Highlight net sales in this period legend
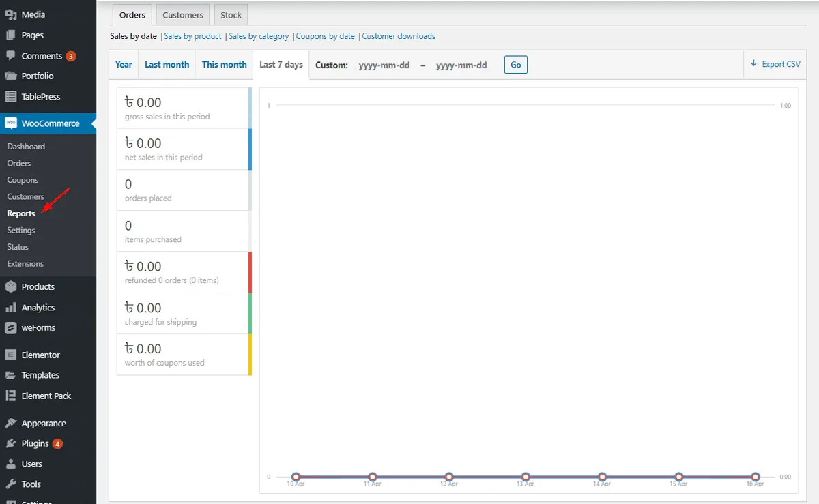 pyautogui.click(x=184, y=149)
